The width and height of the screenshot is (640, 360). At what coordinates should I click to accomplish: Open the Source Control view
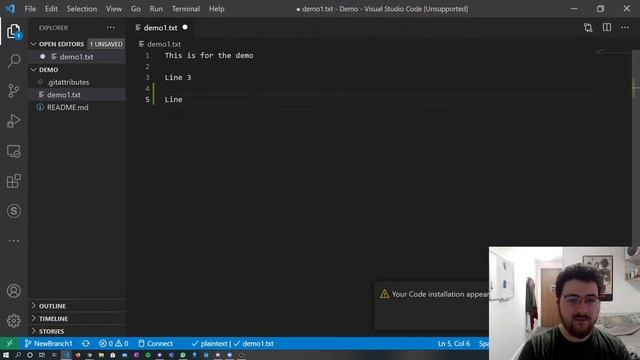(13, 91)
